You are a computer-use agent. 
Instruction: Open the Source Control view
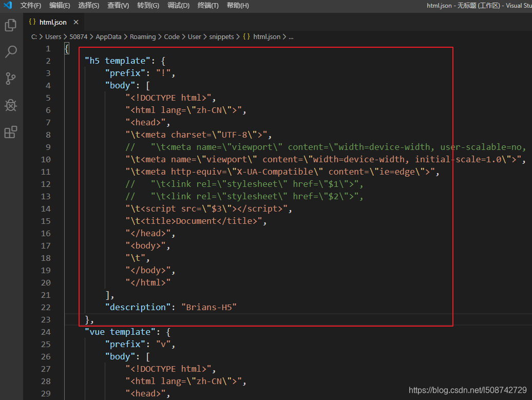(x=10, y=79)
